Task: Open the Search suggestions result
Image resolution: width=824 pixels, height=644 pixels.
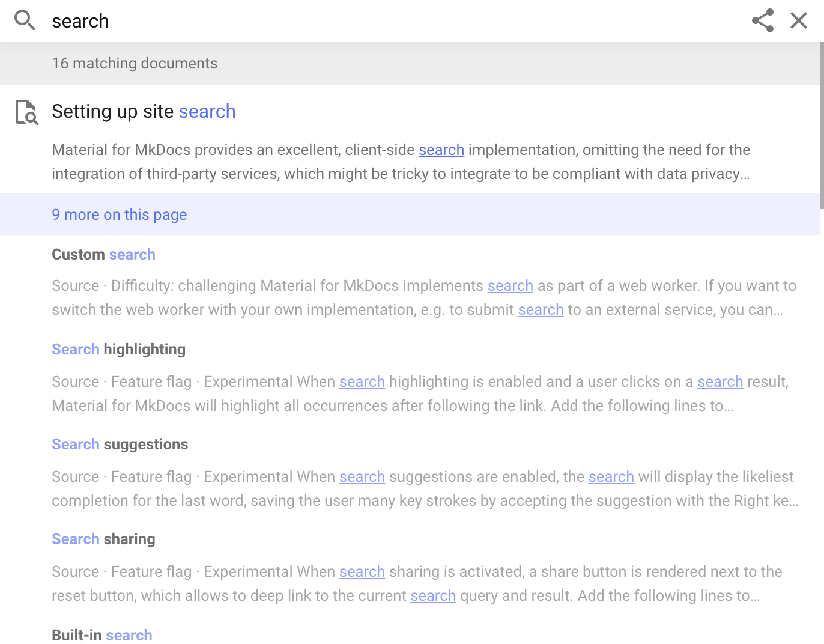Action: coord(120,444)
